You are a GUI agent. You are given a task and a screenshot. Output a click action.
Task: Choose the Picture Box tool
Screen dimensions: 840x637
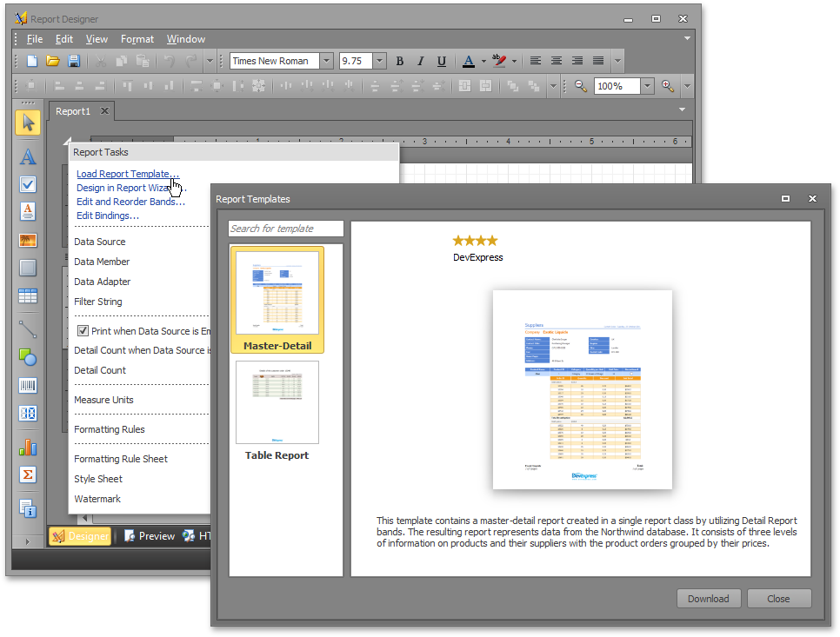coord(28,241)
